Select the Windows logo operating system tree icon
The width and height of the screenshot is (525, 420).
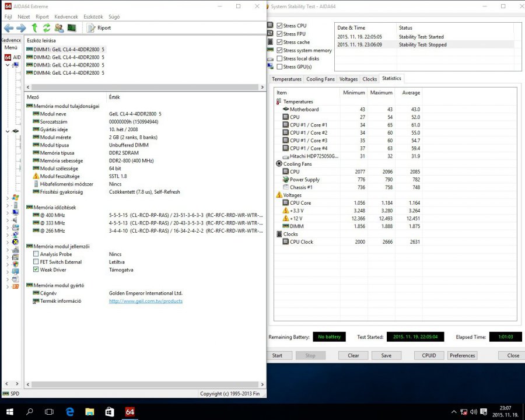15,198
